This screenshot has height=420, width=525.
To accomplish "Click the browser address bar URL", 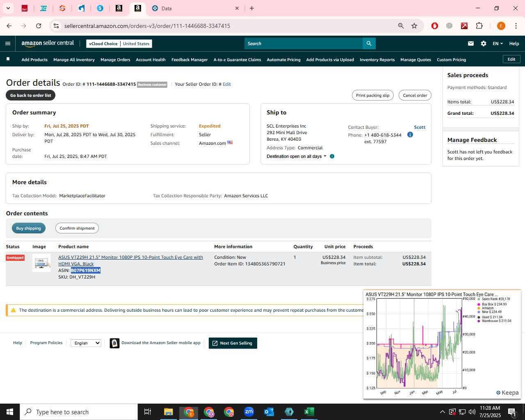I will click(x=147, y=26).
